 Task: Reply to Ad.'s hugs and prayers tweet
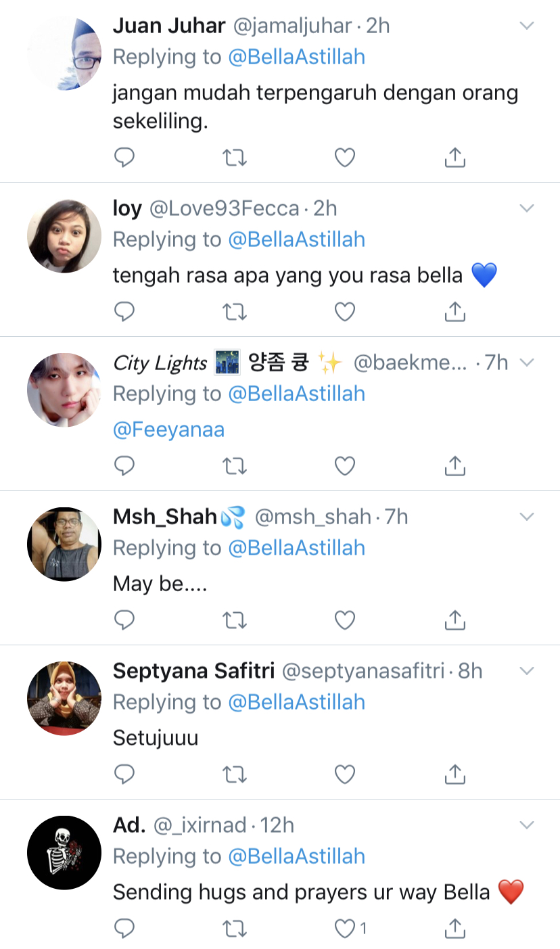[124, 929]
